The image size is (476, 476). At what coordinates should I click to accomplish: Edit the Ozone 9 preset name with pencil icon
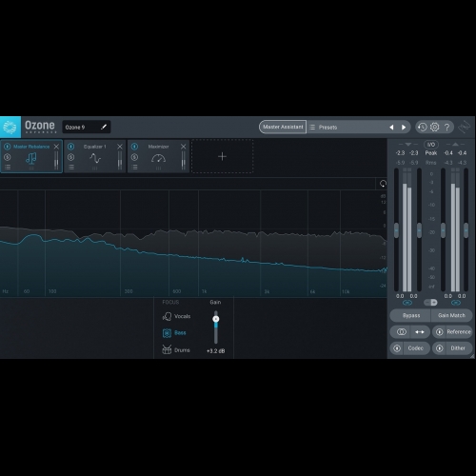coord(104,127)
